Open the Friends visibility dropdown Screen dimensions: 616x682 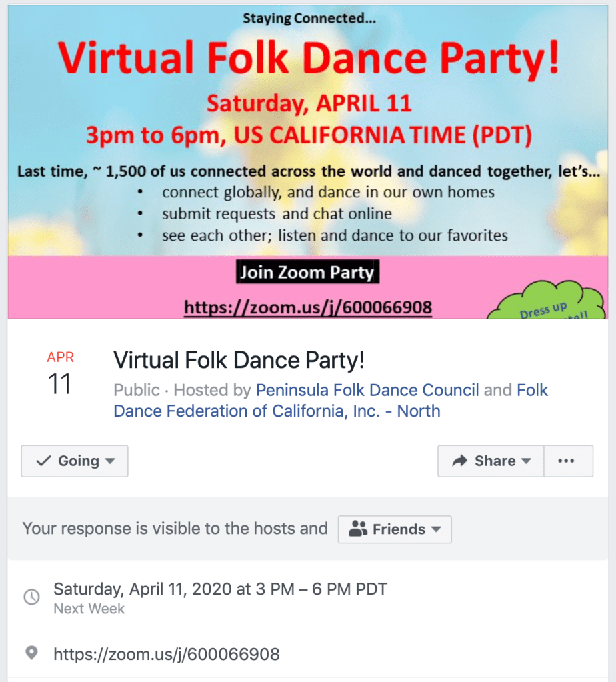pyautogui.click(x=395, y=529)
